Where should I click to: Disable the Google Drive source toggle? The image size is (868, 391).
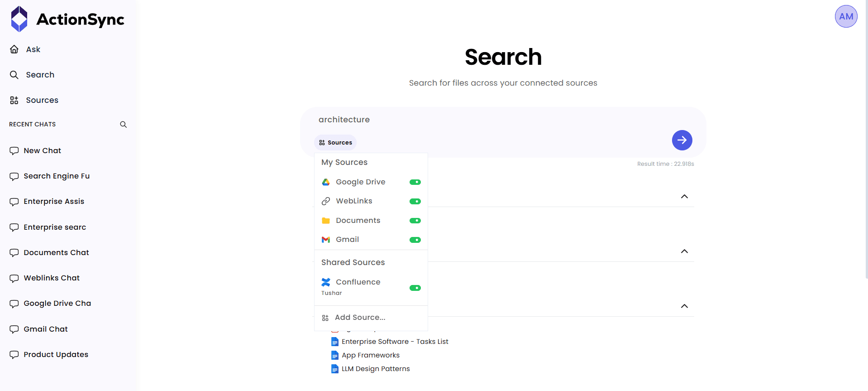pyautogui.click(x=415, y=182)
